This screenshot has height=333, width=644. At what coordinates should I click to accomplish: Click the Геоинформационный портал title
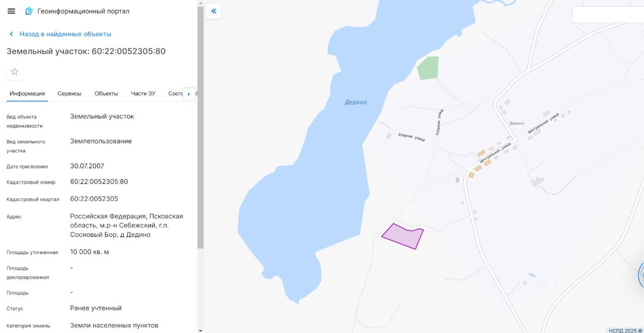pyautogui.click(x=84, y=11)
